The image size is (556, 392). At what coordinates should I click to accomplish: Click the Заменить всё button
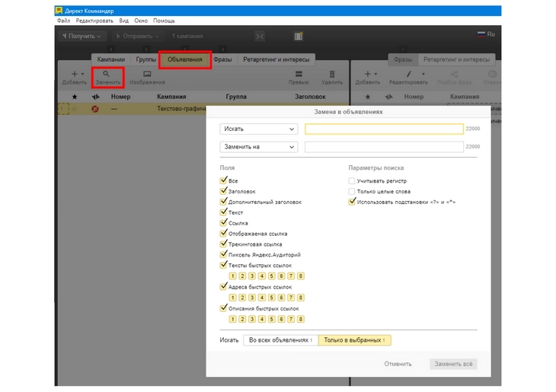point(453,364)
